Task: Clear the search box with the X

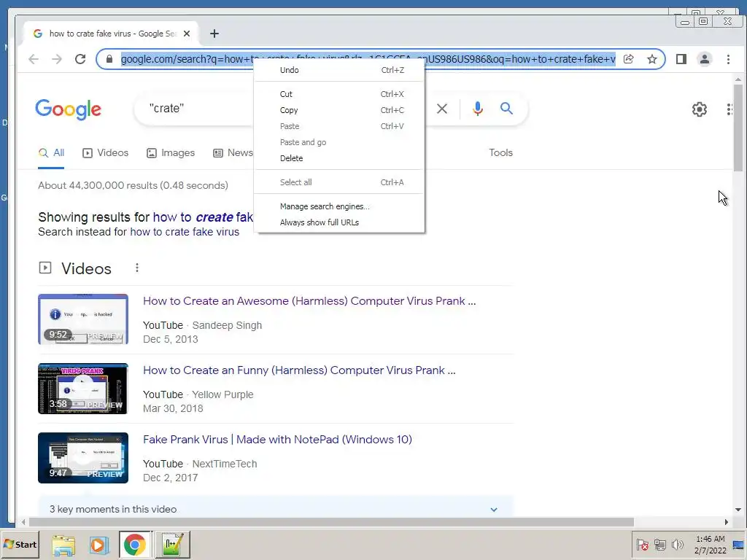Action: pos(441,109)
